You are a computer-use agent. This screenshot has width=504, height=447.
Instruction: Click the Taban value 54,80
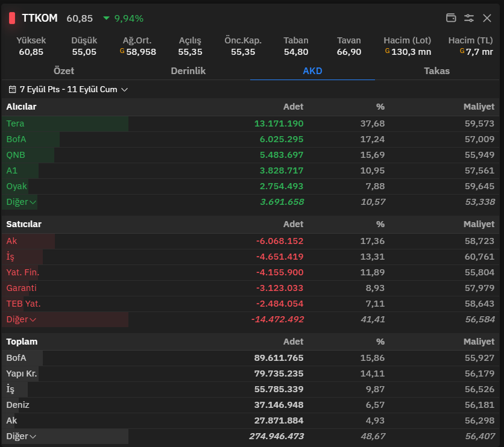(296, 52)
